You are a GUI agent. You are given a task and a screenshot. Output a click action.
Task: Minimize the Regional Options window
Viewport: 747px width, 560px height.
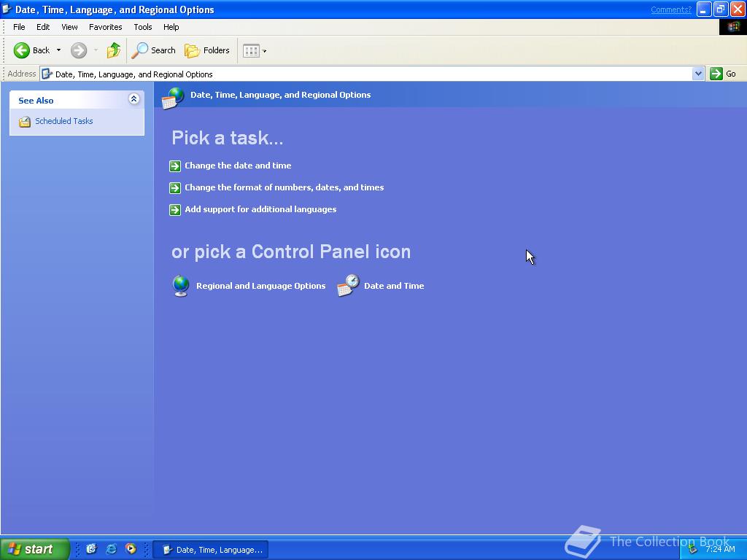click(x=704, y=9)
